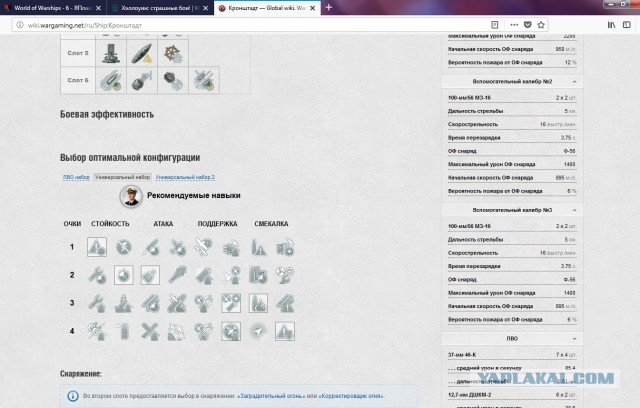Switch to the ПВО набор skill set

click(x=76, y=177)
